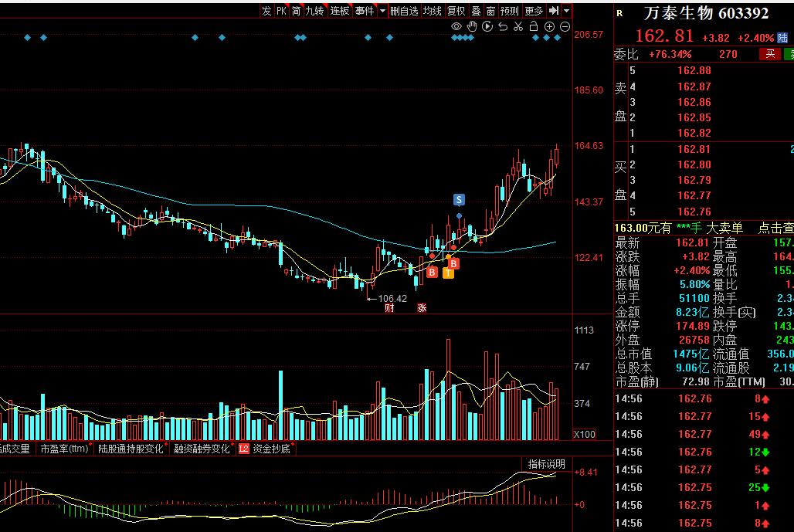Click the 发 toolbar button
This screenshot has height=532, width=794.
point(267,11)
